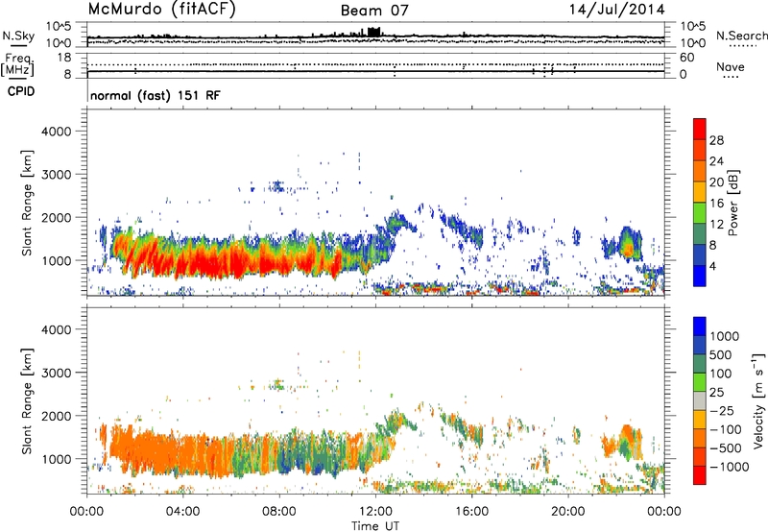Click the "McMurdo (fitACF)" plot title
This screenshot has width=768, height=532.
coord(161,10)
